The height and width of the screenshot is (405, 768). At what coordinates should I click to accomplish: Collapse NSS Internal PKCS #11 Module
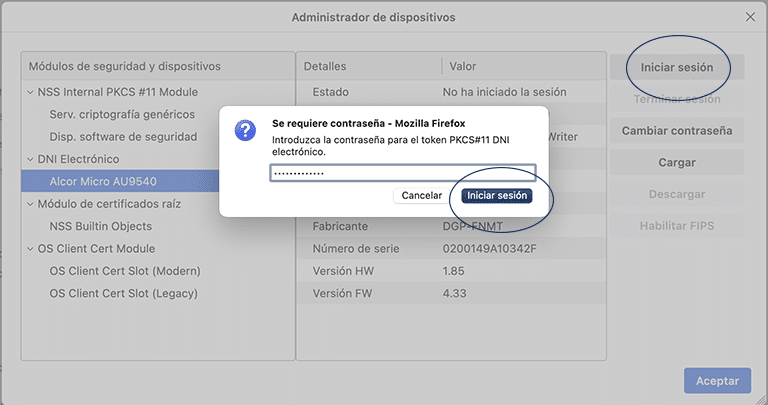click(x=30, y=92)
